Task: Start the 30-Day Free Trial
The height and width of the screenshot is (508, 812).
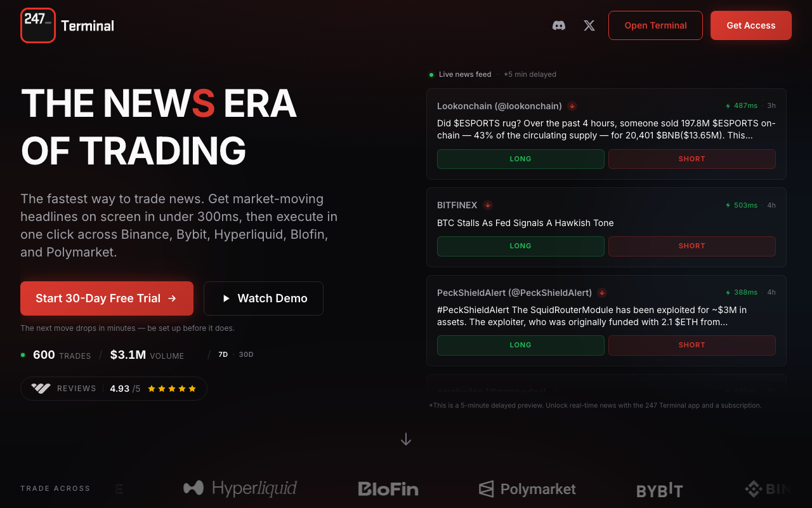Action: tap(107, 298)
